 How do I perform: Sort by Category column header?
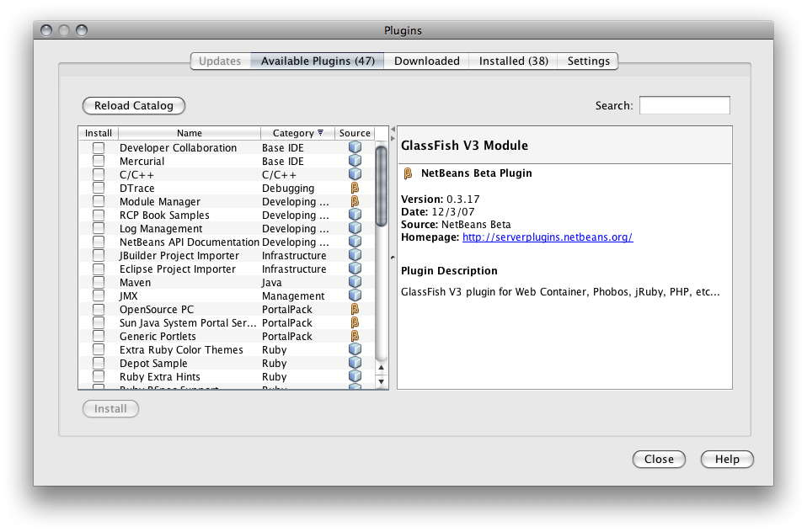click(297, 133)
